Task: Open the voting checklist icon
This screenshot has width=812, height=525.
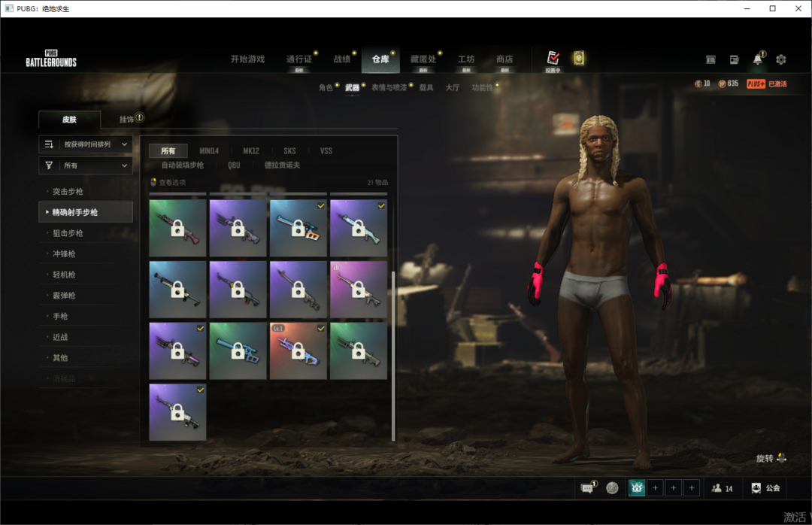Action: (x=553, y=59)
